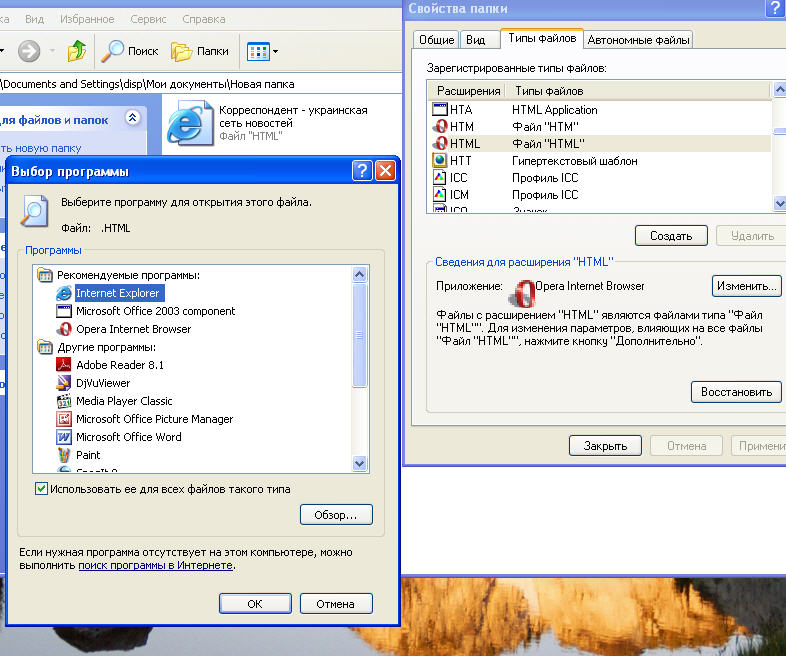The height and width of the screenshot is (656, 786).
Task: Click Другие программы folder heading
Action: [106, 347]
